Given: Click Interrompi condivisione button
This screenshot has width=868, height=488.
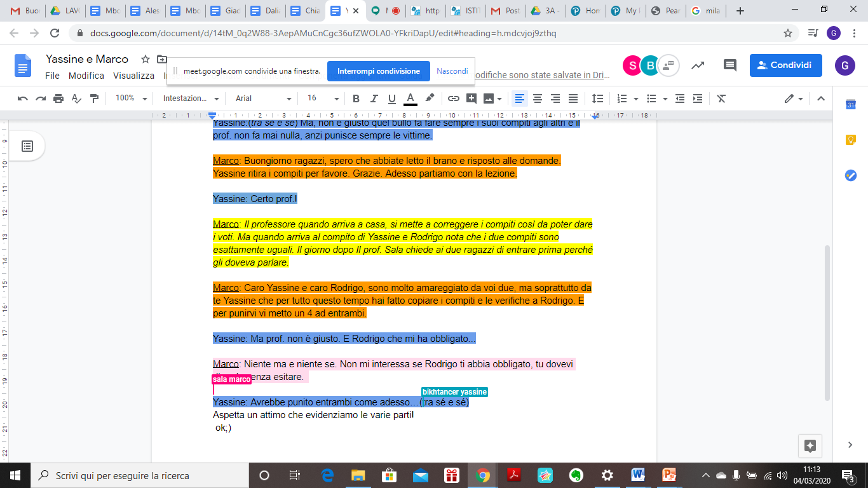Looking at the screenshot, I should [x=379, y=71].
